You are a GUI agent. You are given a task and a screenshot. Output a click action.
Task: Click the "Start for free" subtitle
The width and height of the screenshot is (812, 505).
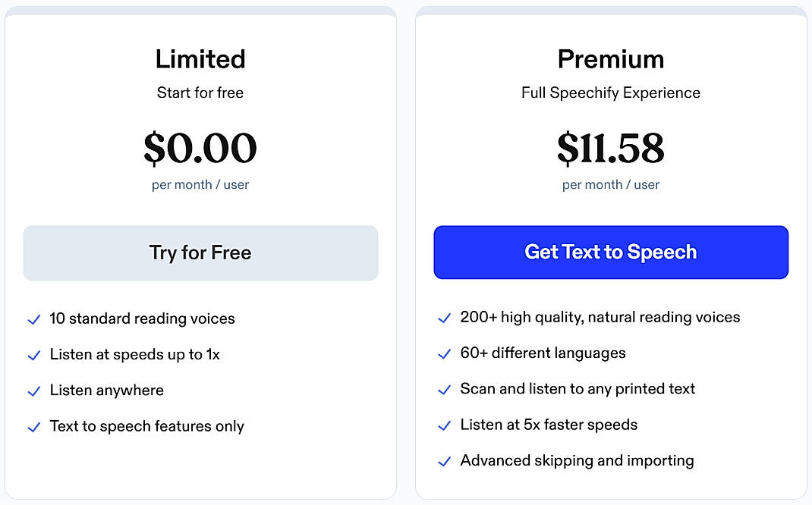tap(200, 93)
